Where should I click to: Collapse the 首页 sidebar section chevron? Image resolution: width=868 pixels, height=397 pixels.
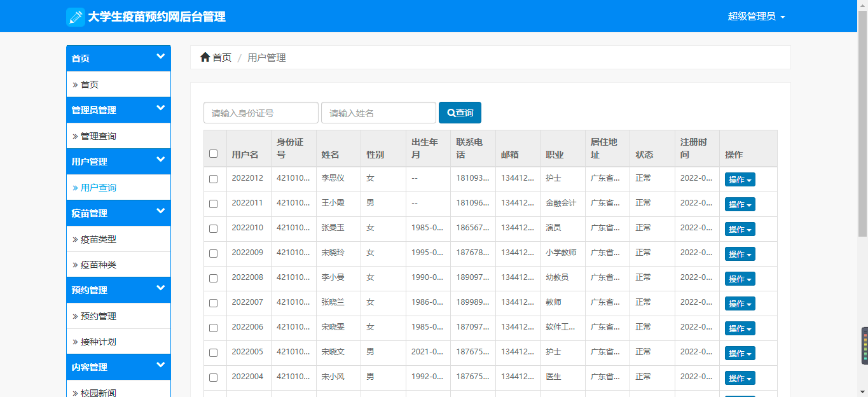(160, 57)
